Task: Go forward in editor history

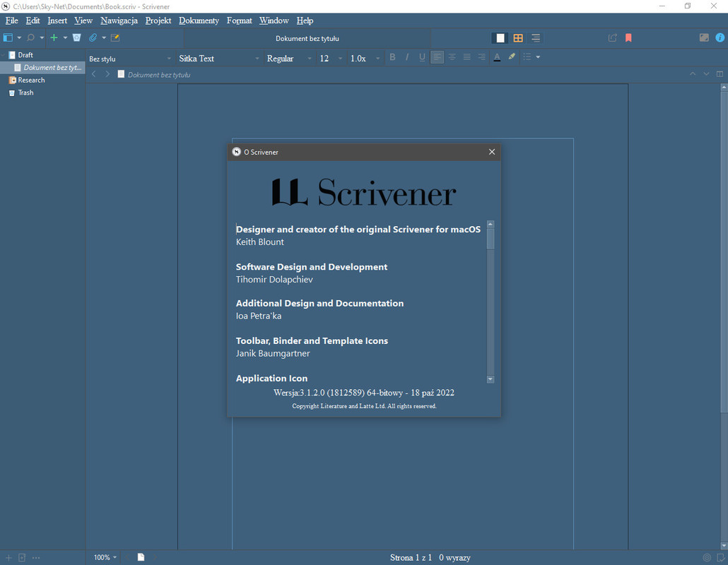Action: tap(107, 74)
